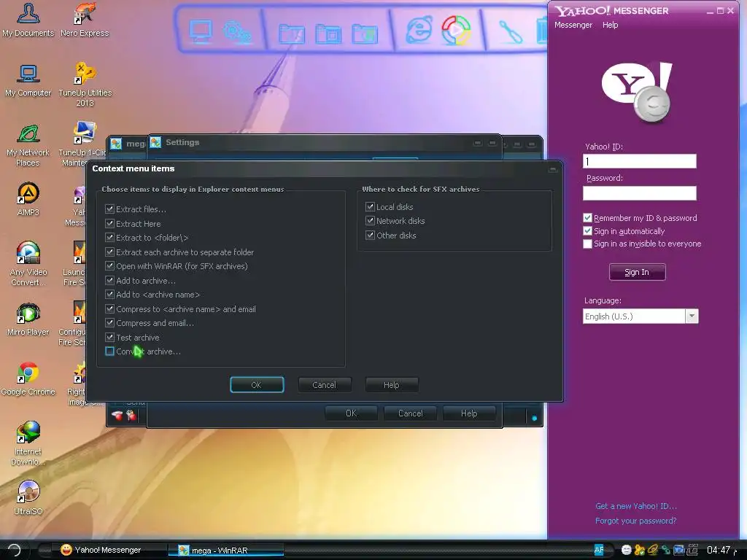Viewport: 747px width, 560px height.
Task: Open My Network Places icon
Action: pos(28,145)
